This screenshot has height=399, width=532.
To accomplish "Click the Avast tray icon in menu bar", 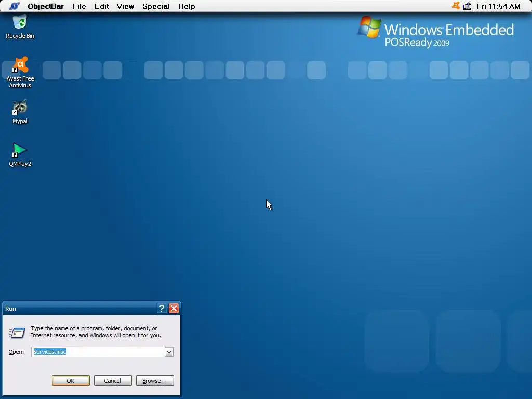I will coord(456,6).
